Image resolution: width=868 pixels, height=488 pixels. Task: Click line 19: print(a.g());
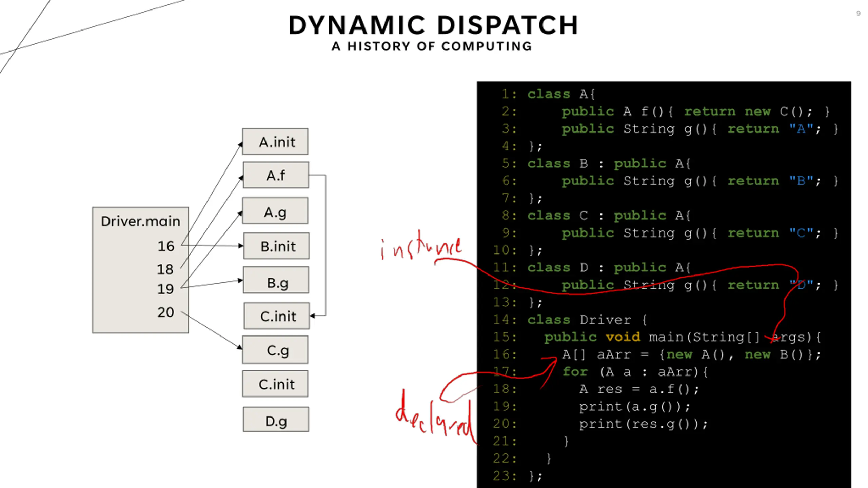coord(592,406)
